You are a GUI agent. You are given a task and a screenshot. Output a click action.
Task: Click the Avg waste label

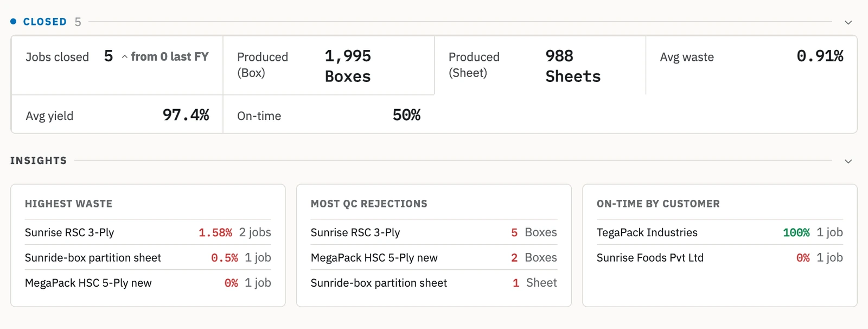click(687, 57)
